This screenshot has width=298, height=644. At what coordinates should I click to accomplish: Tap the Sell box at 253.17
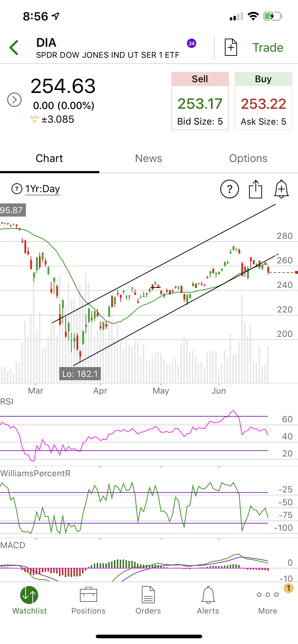pos(200,101)
